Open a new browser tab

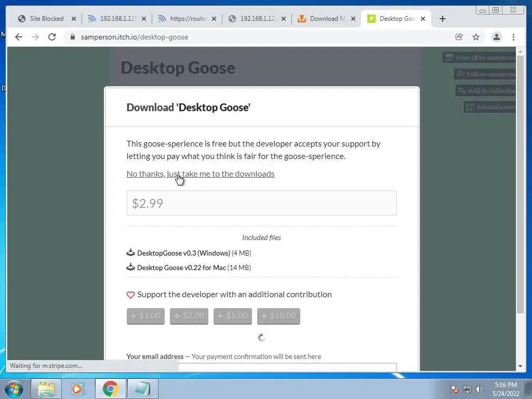pos(443,19)
